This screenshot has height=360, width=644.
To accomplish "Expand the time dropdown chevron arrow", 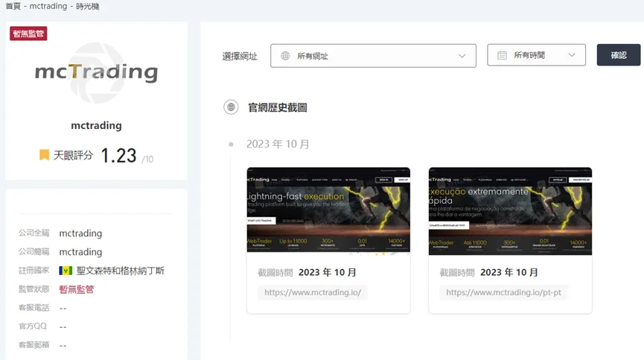I will coord(571,55).
